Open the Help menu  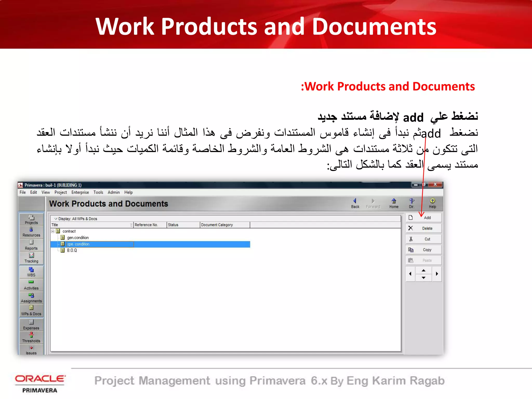coord(128,192)
